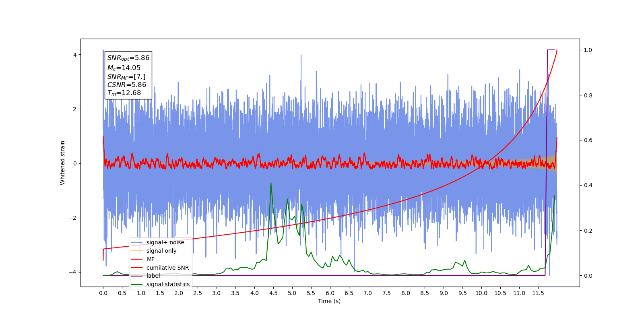Click the 0.0 tick on time axis
Viewport: 644px width, 322px height.
click(103, 293)
